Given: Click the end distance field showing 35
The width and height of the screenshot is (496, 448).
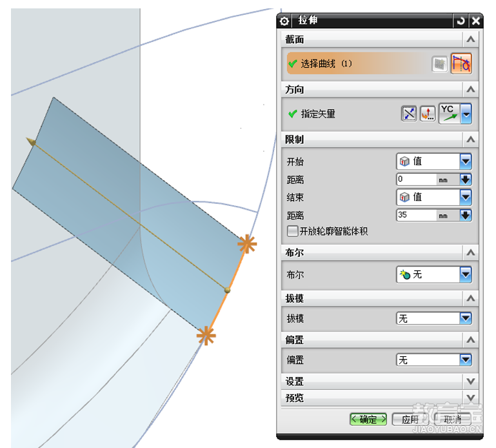Looking at the screenshot, I should coord(416,216).
